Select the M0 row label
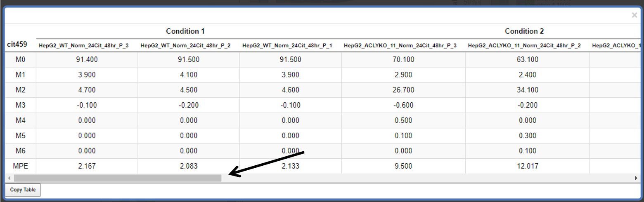644x202 pixels. coord(21,59)
